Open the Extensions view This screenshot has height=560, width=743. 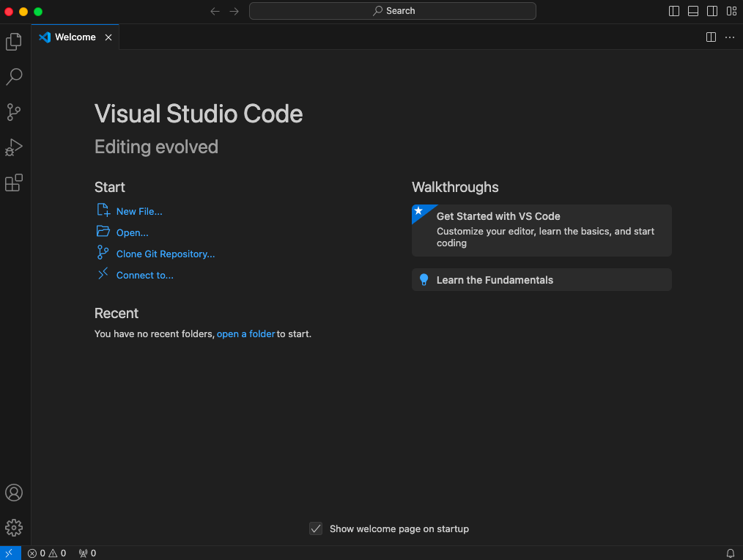point(14,183)
